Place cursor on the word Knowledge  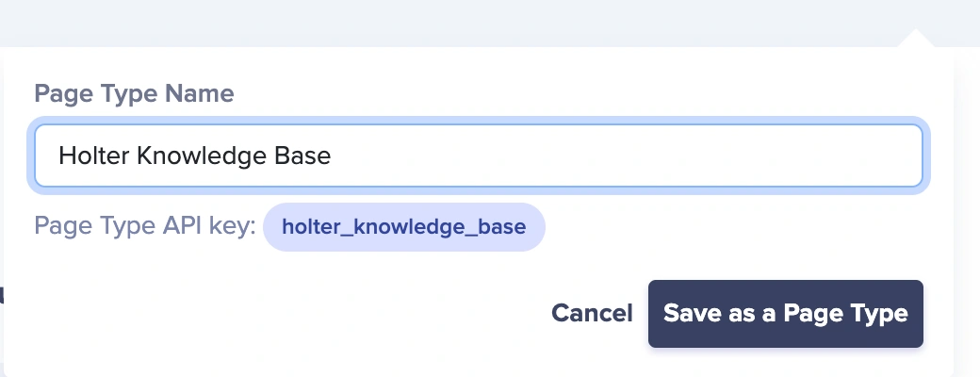(202, 156)
